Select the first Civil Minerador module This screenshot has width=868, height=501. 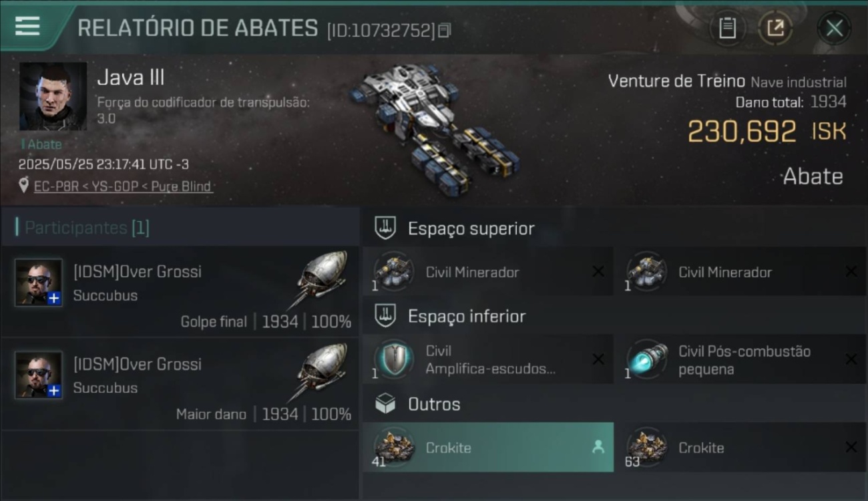pos(487,271)
